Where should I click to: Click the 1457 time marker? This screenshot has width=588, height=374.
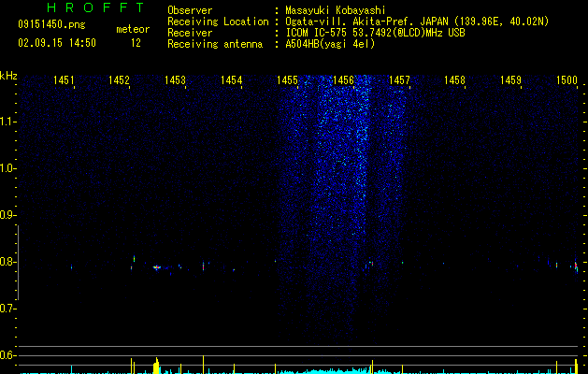pos(399,79)
